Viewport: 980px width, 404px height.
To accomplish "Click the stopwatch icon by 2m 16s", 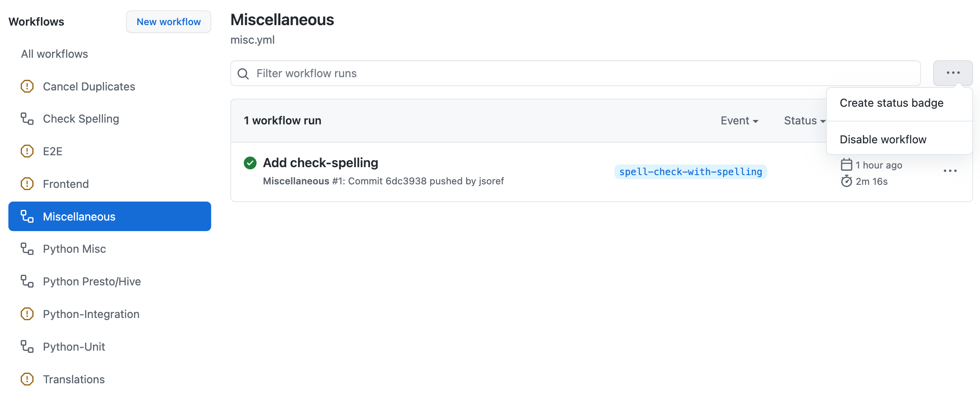I will tap(846, 181).
